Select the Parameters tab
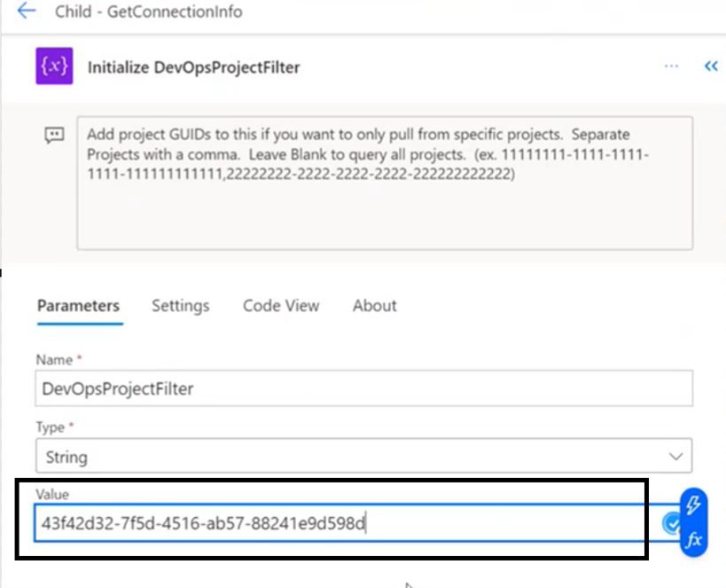726x588 pixels. pos(79,305)
